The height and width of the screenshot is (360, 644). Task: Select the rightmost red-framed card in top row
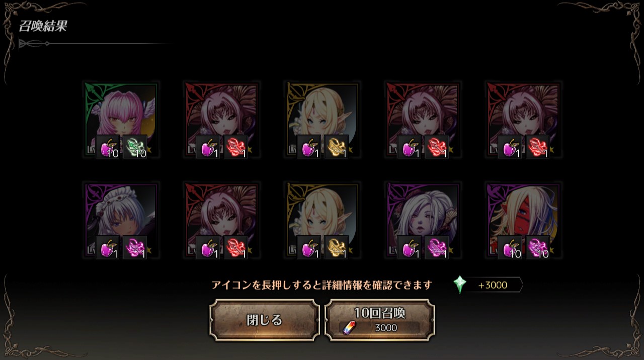click(x=523, y=120)
